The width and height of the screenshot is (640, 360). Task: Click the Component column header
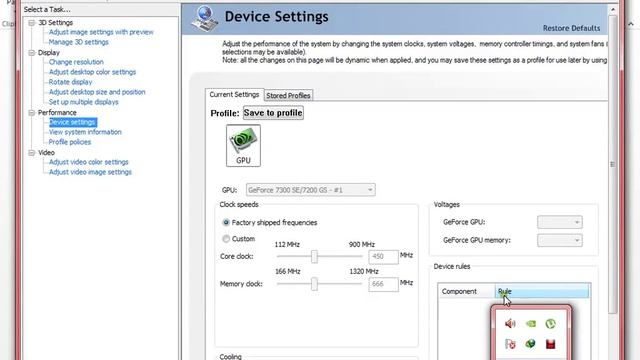tap(467, 291)
